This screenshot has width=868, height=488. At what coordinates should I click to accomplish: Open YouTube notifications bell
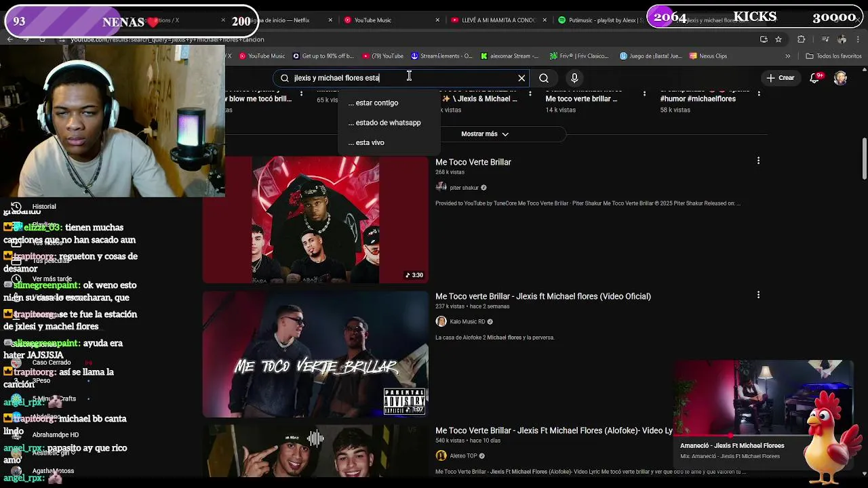pos(815,78)
